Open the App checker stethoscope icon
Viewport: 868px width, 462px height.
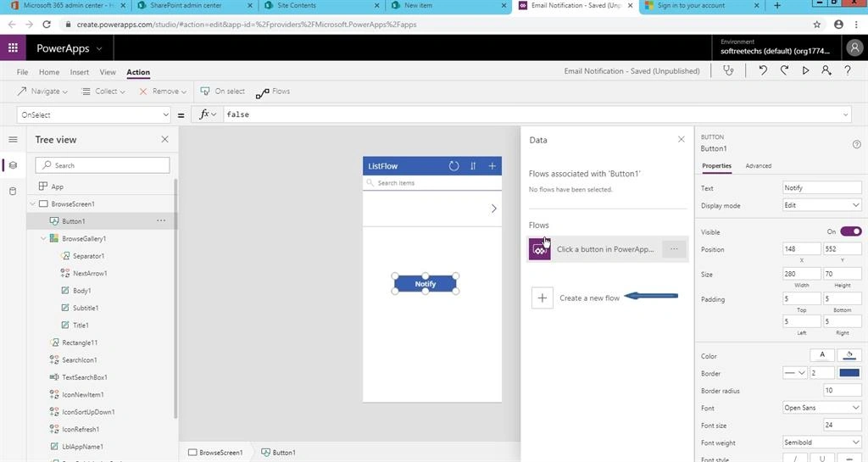click(728, 70)
